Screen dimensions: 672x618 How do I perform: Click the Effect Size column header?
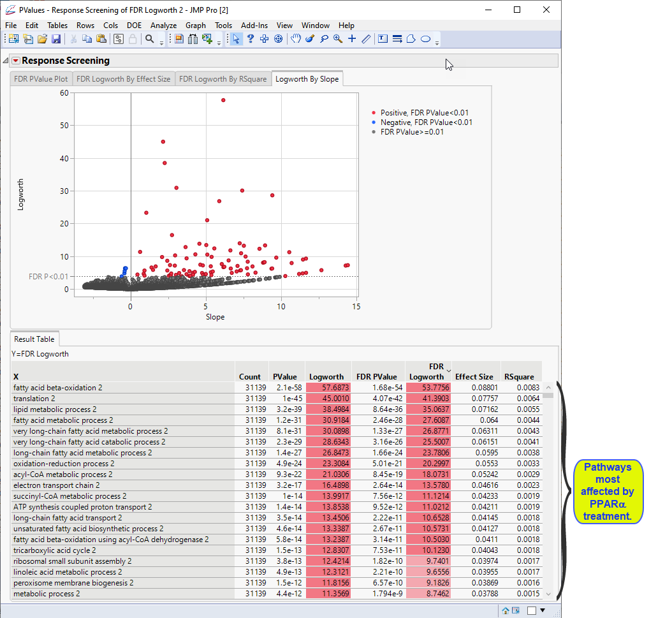[x=474, y=376]
